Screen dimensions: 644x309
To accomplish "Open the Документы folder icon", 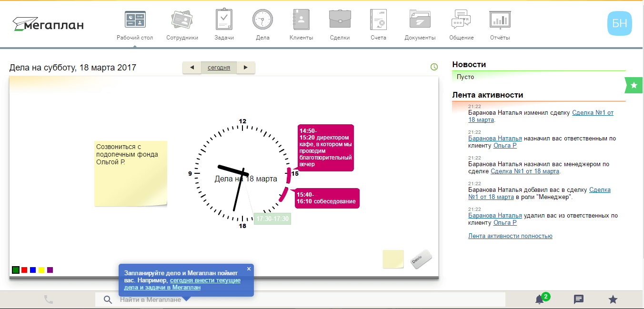I will tap(420, 20).
